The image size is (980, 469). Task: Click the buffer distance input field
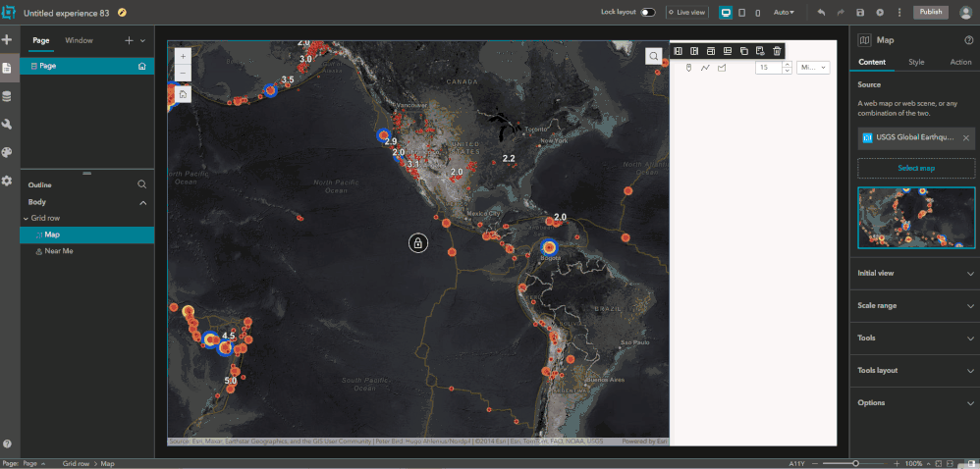769,68
